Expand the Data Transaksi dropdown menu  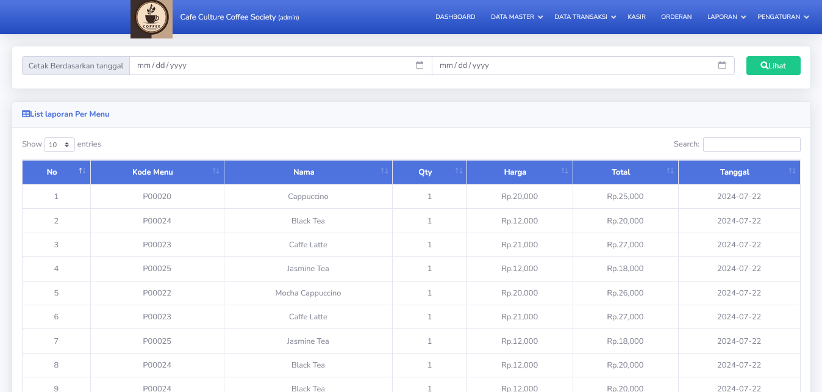click(x=585, y=17)
